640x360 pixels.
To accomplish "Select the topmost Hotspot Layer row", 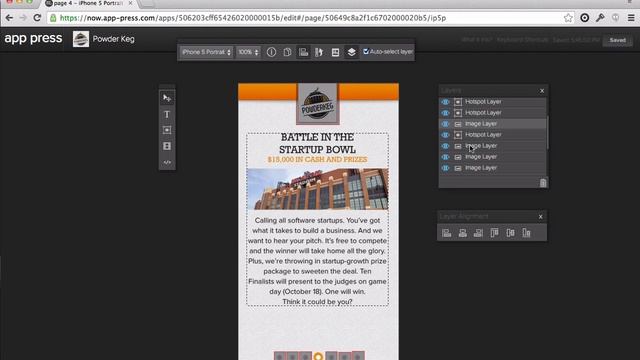I will [492, 102].
